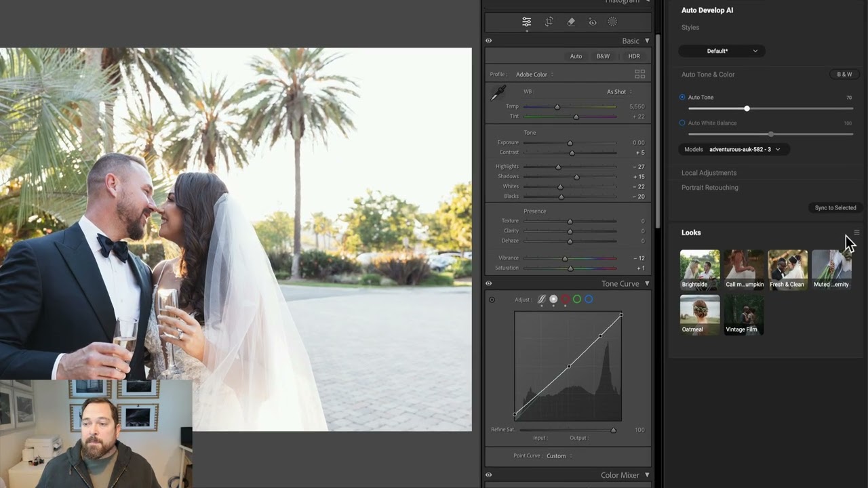Open the Default* styles dropdown
The width and height of the screenshot is (868, 488).
(x=722, y=51)
